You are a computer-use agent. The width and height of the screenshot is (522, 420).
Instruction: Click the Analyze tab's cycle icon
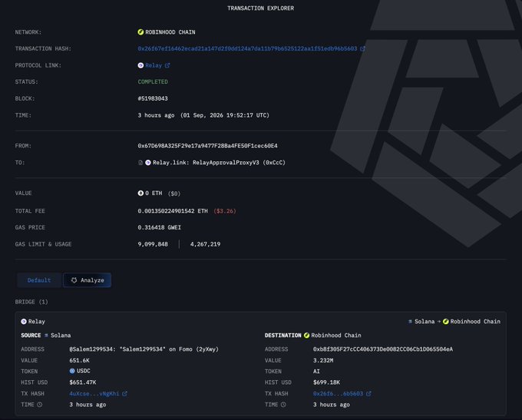[74, 280]
